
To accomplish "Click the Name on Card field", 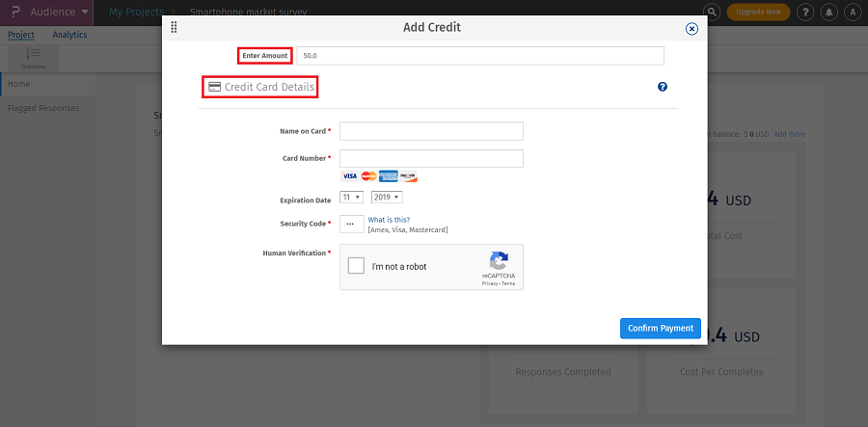I will coord(431,131).
